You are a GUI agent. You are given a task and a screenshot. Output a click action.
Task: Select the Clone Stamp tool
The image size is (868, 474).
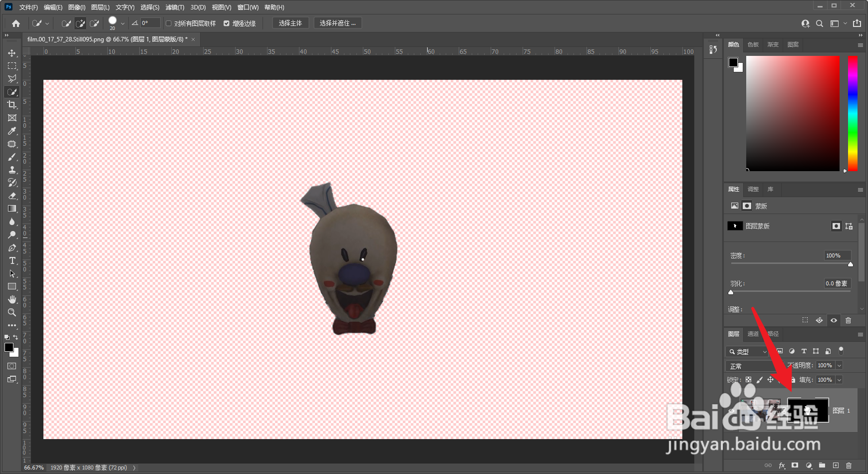[x=12, y=170]
